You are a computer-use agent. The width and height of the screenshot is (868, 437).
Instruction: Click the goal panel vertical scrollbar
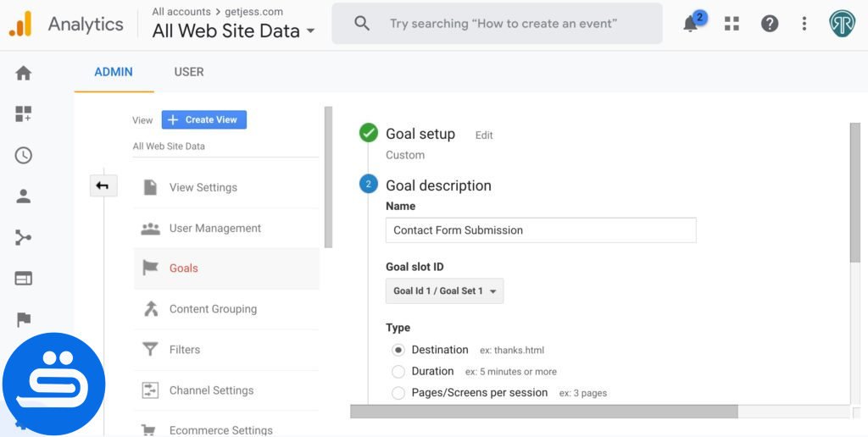point(855,192)
